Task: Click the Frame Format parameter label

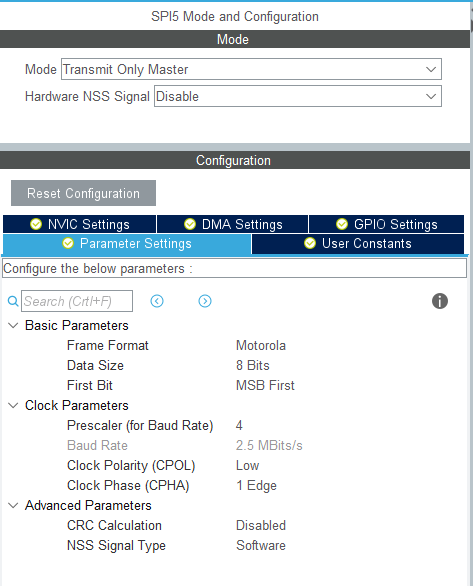Action: (x=108, y=346)
